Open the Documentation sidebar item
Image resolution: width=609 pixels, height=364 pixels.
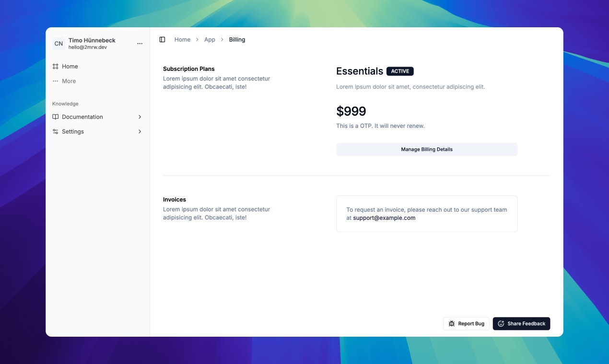98,117
